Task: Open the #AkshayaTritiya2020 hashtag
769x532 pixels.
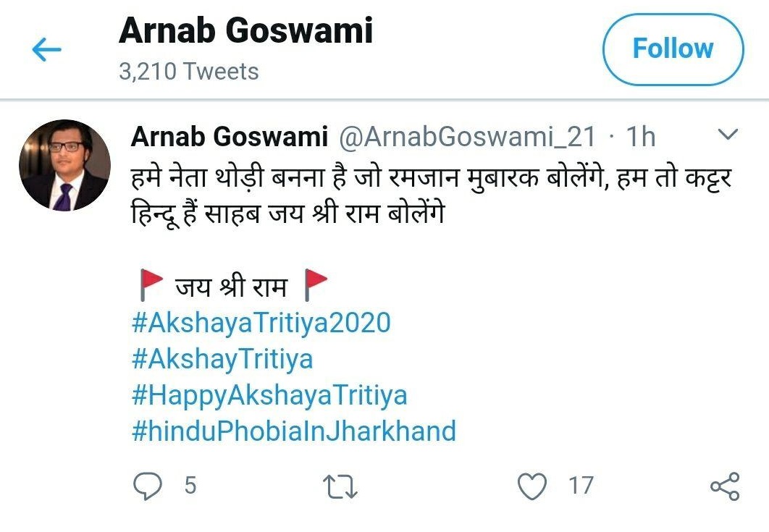Action: (261, 322)
